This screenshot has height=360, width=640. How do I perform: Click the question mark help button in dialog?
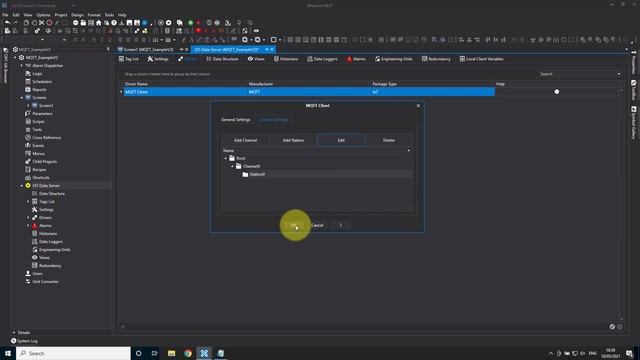click(340, 225)
